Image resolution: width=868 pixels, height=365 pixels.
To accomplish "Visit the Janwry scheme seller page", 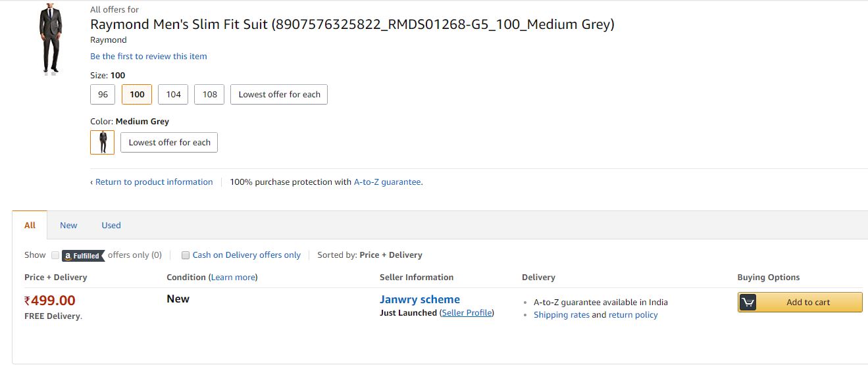I will point(420,299).
